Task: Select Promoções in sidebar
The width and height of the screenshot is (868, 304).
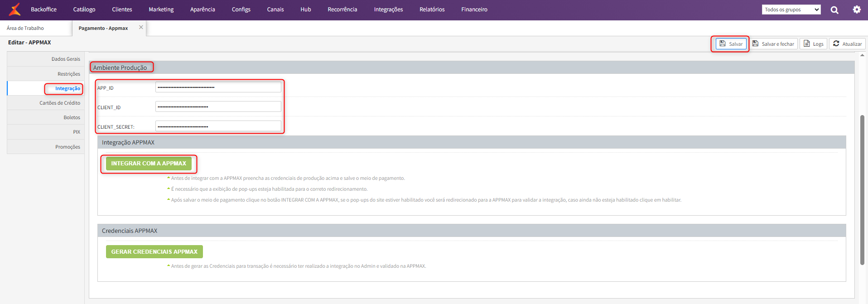Action: click(46, 147)
